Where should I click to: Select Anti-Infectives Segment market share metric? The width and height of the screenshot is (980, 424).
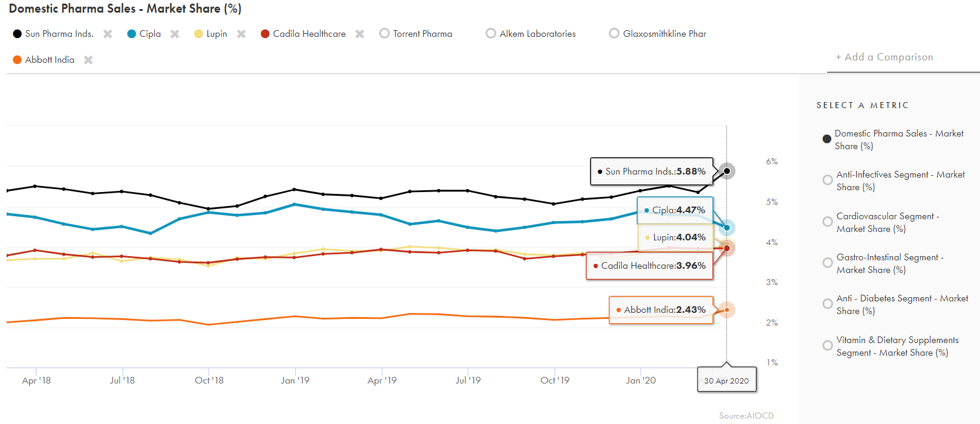tap(828, 180)
